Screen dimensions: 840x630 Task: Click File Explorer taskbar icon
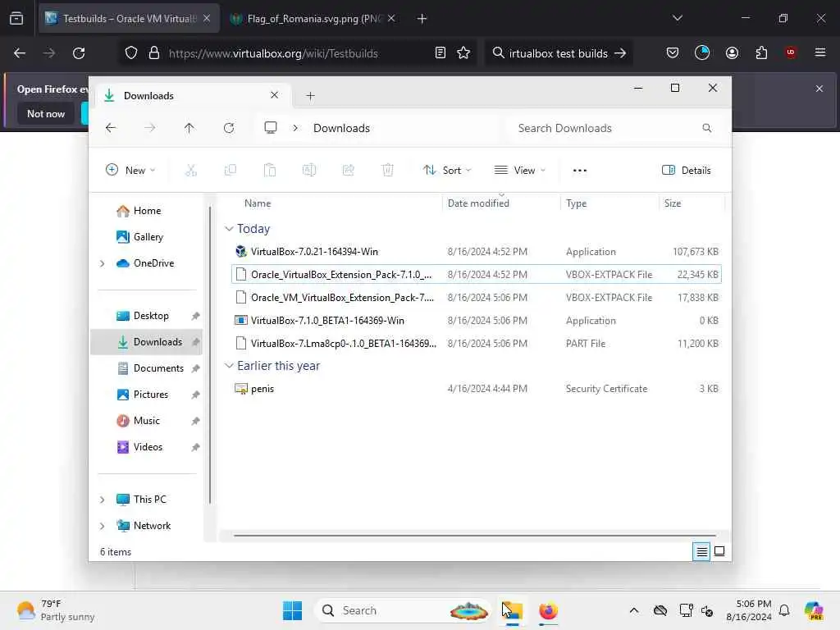pyautogui.click(x=512, y=610)
